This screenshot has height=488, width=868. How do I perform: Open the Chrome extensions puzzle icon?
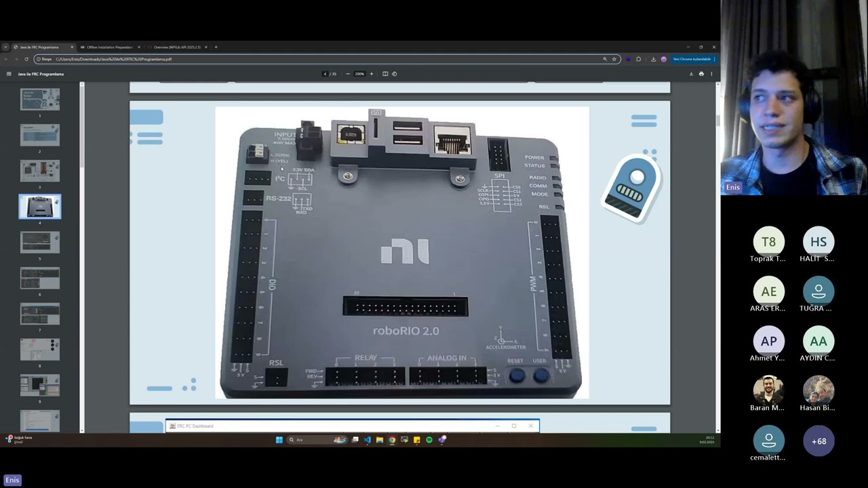click(x=638, y=59)
